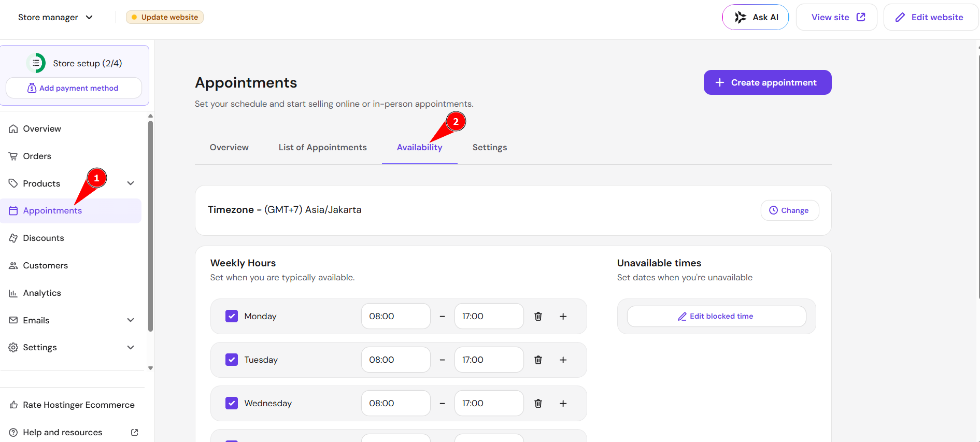Select the Availability tab
Image resolution: width=980 pixels, height=442 pixels.
click(x=419, y=148)
